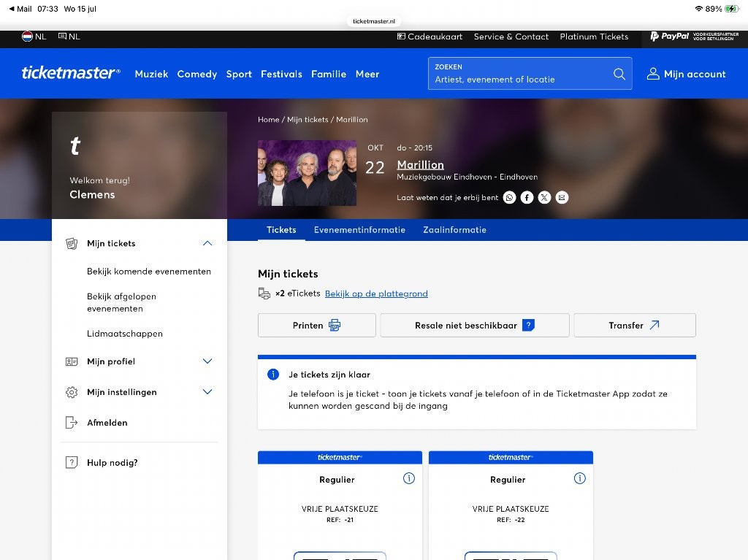
Task: Click the Mijn account person icon
Action: tap(653, 74)
